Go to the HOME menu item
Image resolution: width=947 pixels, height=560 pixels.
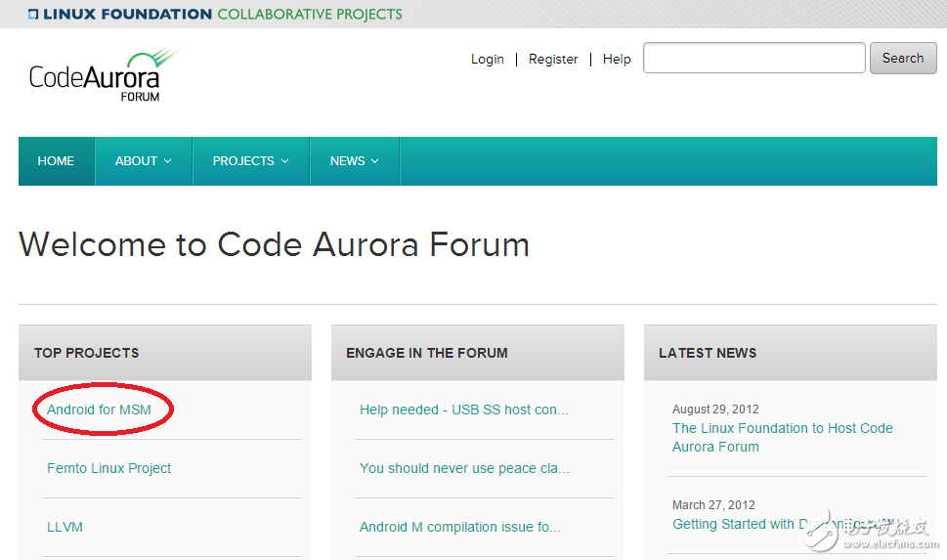coord(56,161)
